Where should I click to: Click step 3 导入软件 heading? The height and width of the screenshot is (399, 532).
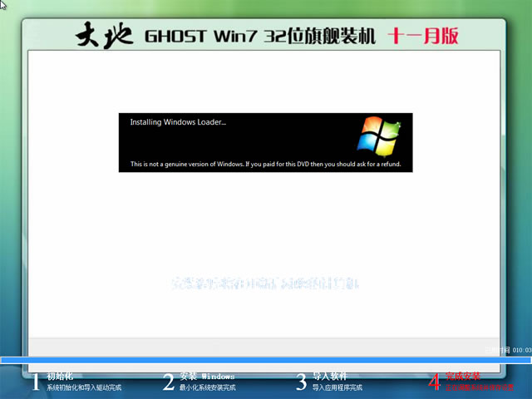(x=329, y=376)
